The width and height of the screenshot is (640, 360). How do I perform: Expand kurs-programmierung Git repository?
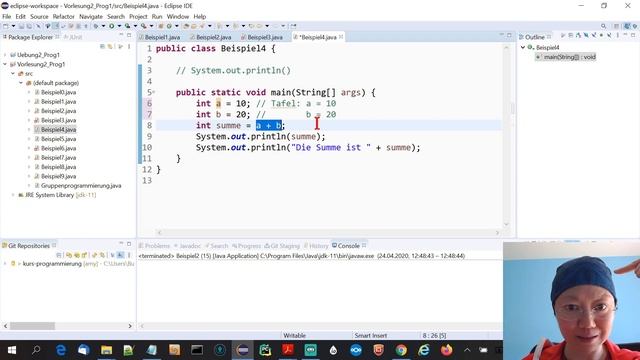point(5,264)
